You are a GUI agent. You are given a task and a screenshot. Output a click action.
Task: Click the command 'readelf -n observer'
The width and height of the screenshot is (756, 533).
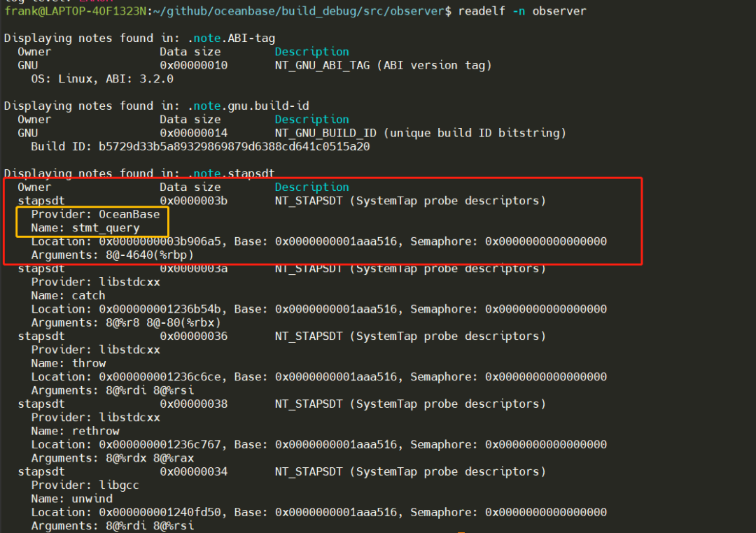tap(522, 10)
